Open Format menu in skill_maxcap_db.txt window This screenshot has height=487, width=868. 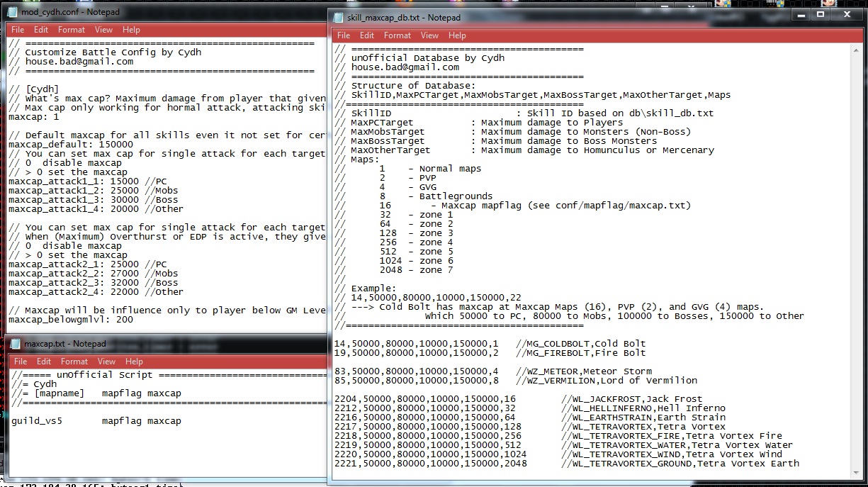[398, 35]
